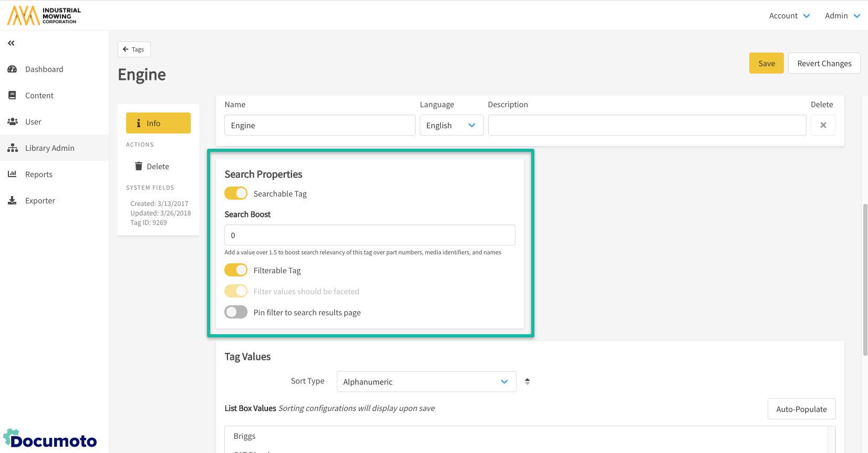Click the Exporter download icon

pyautogui.click(x=12, y=201)
